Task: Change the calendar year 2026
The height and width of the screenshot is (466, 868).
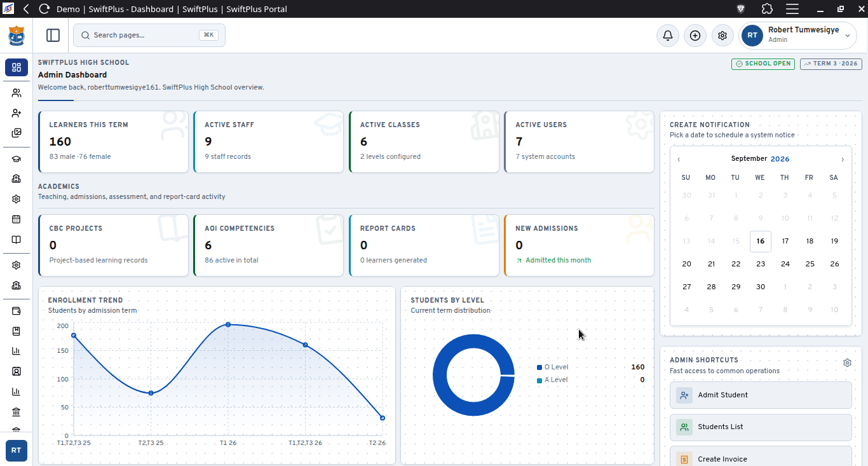Action: pos(780,159)
